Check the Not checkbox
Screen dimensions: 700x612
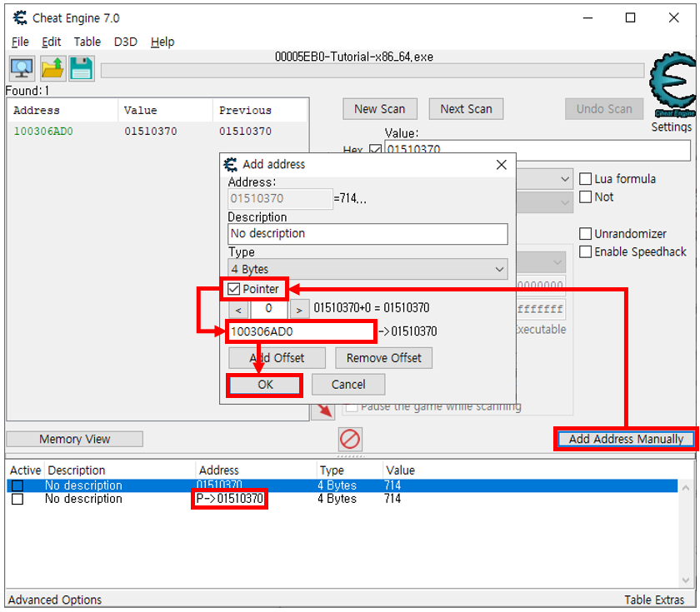585,197
